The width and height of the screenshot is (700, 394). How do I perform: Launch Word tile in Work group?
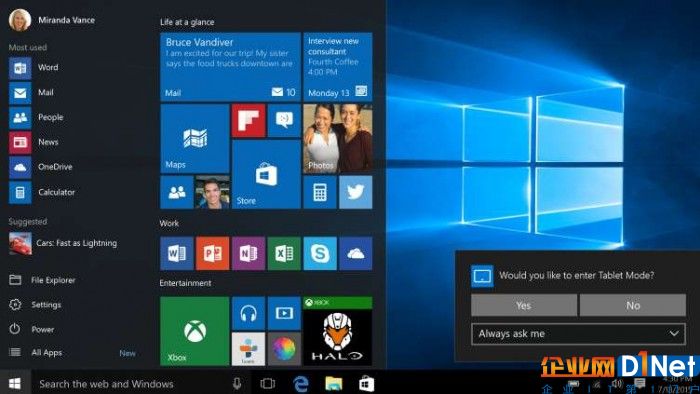[177, 253]
